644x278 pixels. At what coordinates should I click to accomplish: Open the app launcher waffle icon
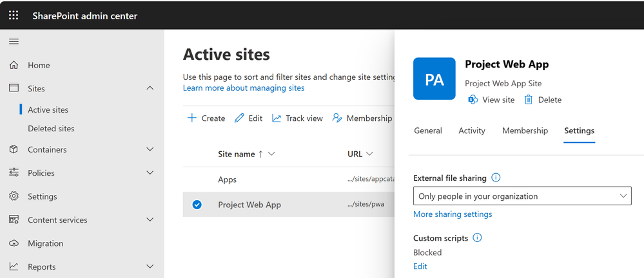14,15
